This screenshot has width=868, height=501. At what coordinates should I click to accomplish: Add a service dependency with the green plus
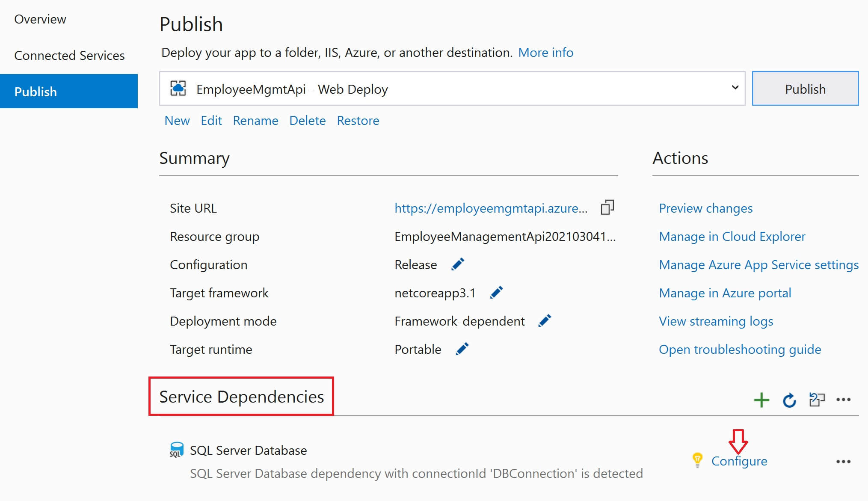coord(761,400)
